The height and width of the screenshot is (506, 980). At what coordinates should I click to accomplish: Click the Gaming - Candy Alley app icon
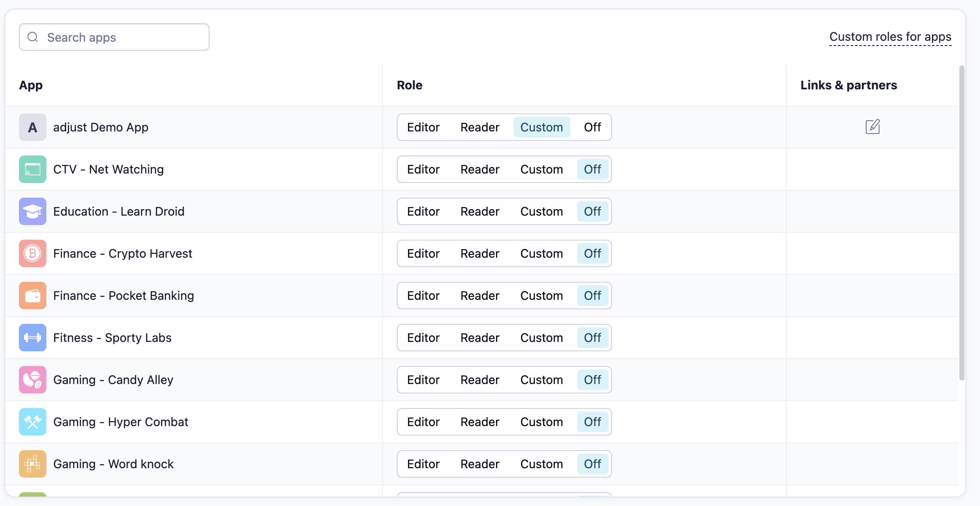pyautogui.click(x=33, y=380)
